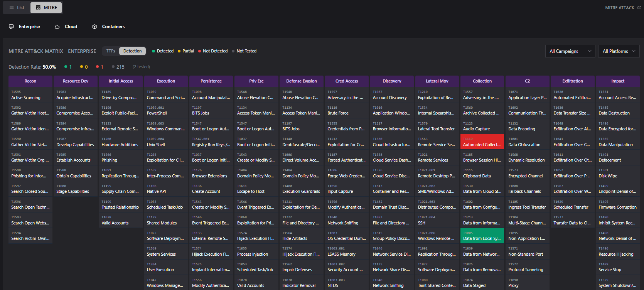
Task: Click the Containers cube icon
Action: [94, 27]
